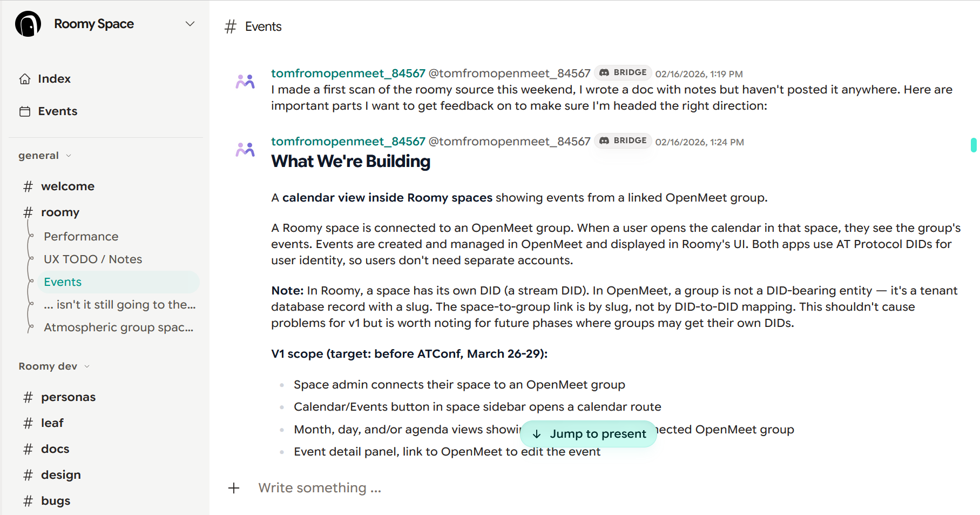Open the Roomy Space dropdown menu
This screenshot has width=980, height=515.
(190, 24)
